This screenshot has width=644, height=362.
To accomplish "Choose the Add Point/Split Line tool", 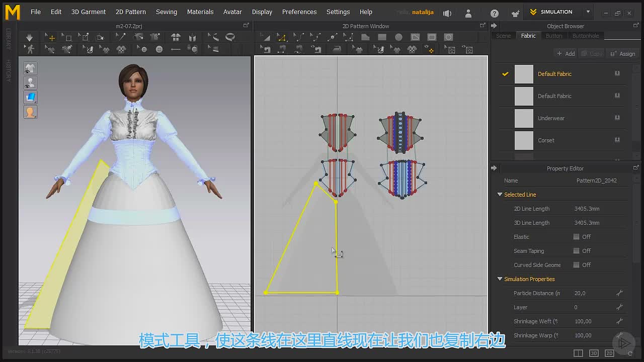I will point(332,37).
